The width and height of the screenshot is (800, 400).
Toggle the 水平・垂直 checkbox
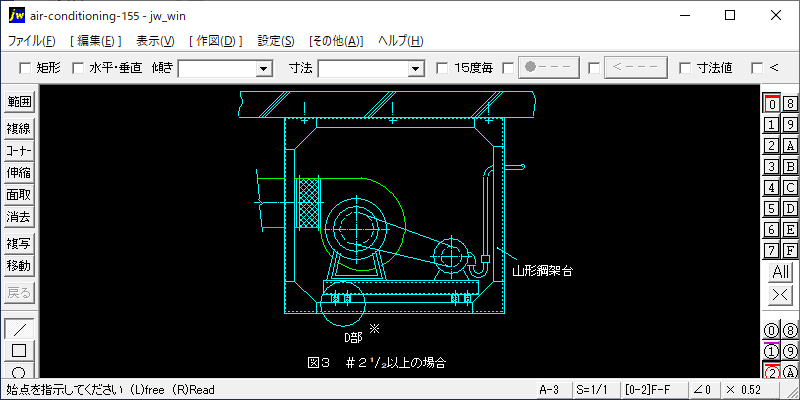click(78, 68)
